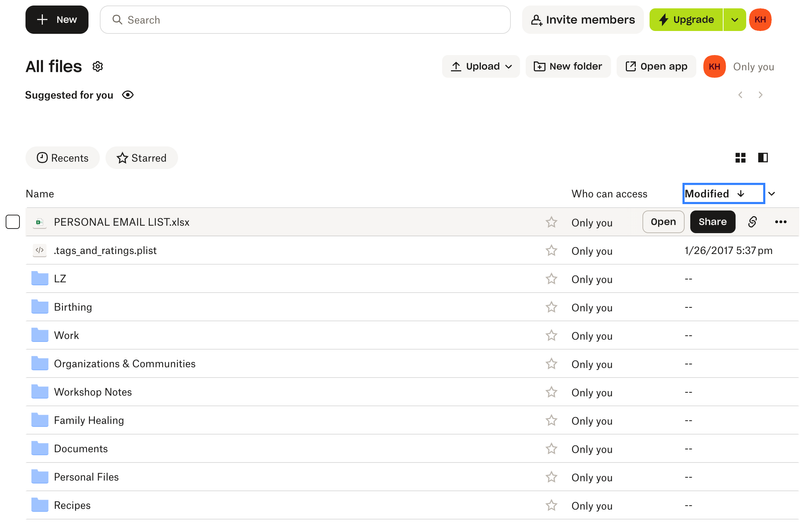
Task: Copy link for PERSONAL EMAIL LIST.xlsx
Action: 753,222
